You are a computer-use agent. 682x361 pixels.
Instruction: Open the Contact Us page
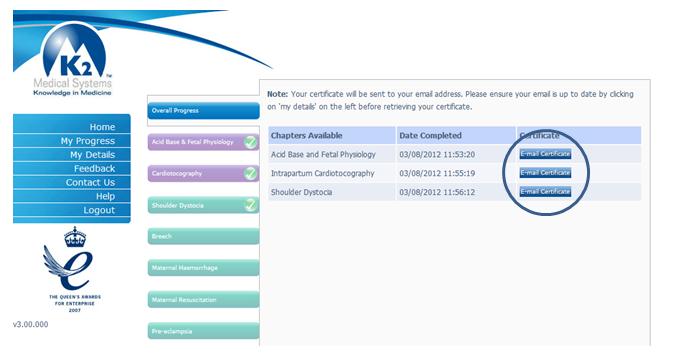(72, 182)
